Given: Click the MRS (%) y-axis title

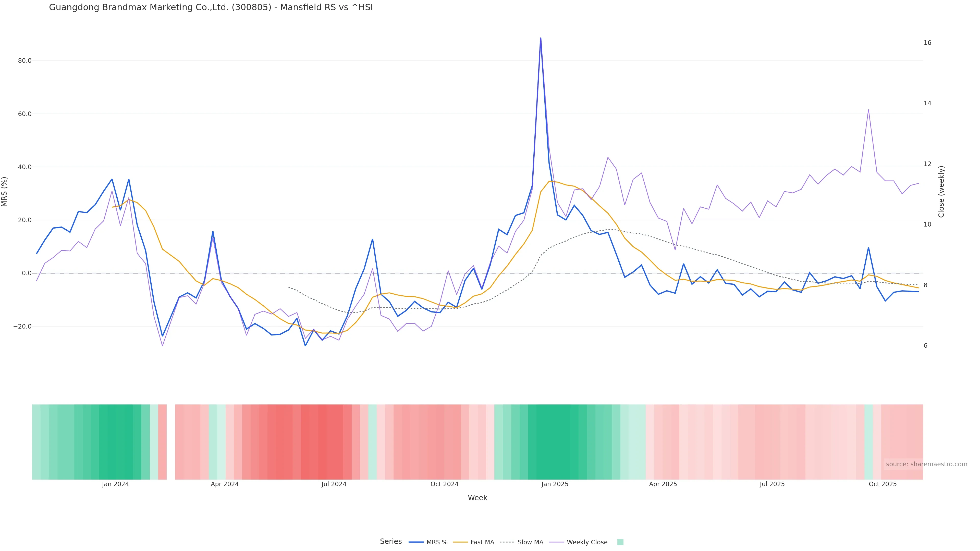Looking at the screenshot, I should [5, 192].
